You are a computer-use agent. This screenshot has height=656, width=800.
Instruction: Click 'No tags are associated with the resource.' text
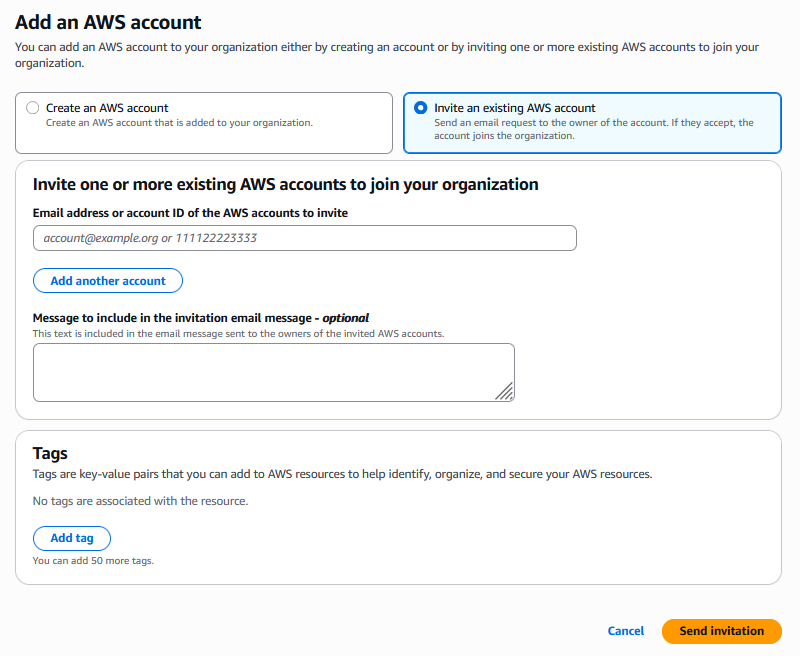tap(140, 501)
